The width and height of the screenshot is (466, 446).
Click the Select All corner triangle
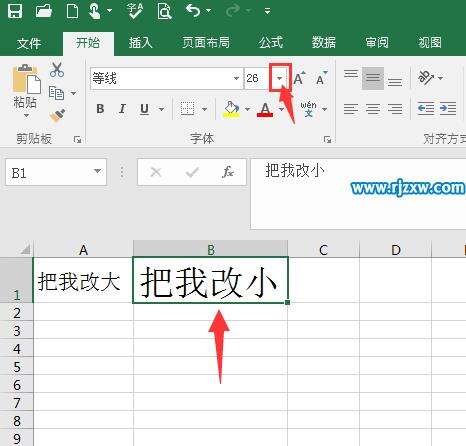[25, 249]
